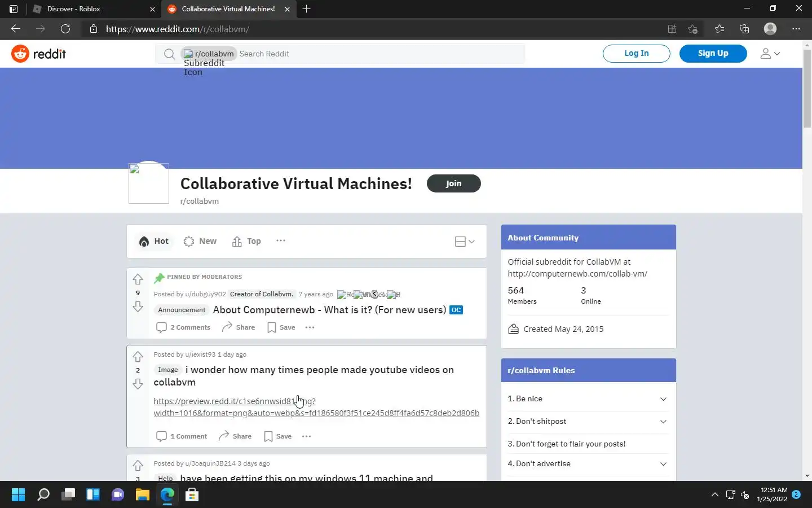Viewport: 812px width, 508px height.
Task: Open File Explorer from taskbar
Action: (x=142, y=495)
